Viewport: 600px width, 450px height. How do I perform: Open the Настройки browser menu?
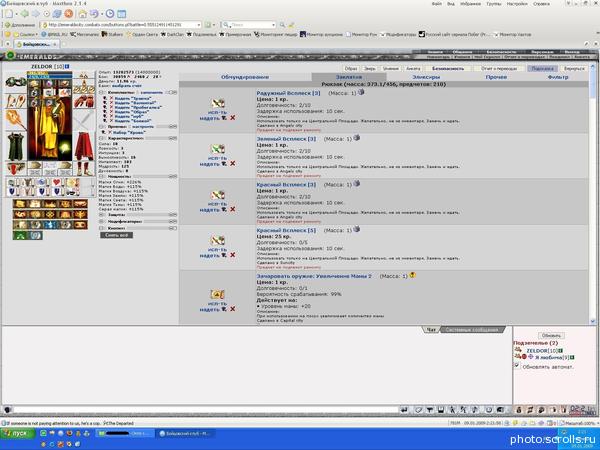pos(517,4)
